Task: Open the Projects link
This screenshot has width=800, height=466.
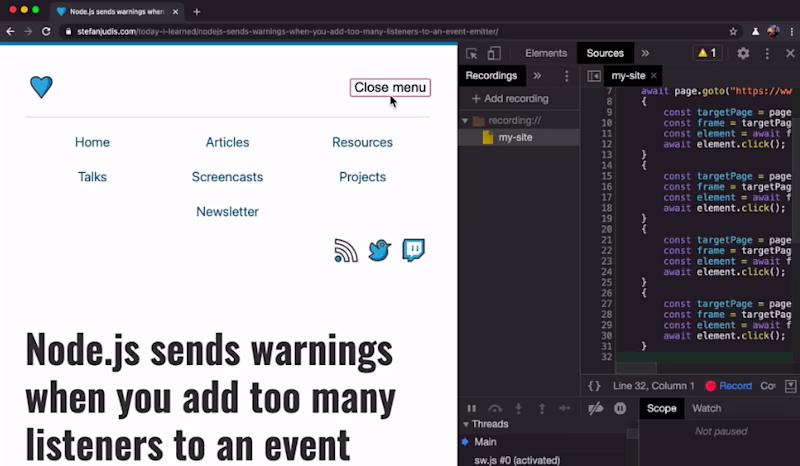Action: (362, 177)
